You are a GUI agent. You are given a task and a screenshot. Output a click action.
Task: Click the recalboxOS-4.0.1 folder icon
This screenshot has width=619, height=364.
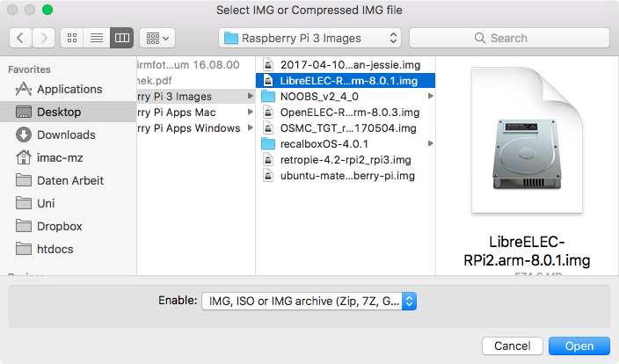coord(268,143)
